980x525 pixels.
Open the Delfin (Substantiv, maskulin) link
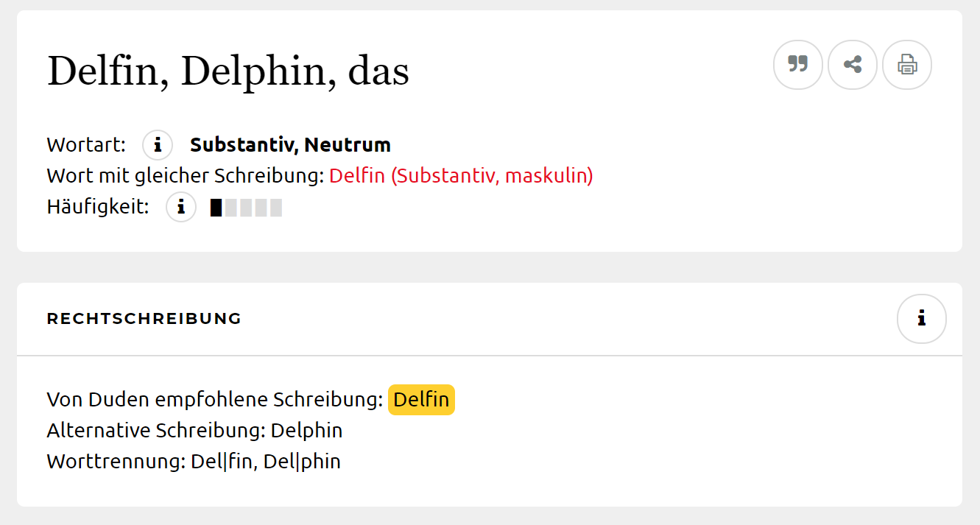(x=461, y=175)
